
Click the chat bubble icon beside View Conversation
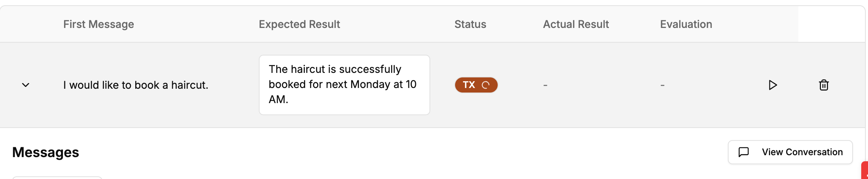[x=744, y=152]
